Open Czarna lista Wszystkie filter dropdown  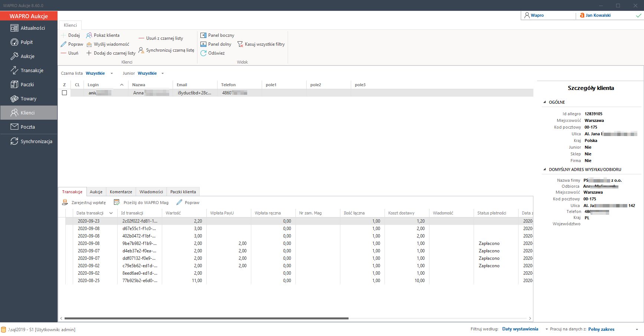tap(99, 73)
